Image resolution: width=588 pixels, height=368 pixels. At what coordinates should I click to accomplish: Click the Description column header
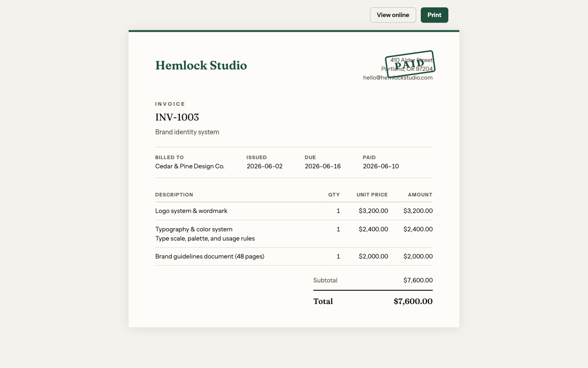(174, 195)
